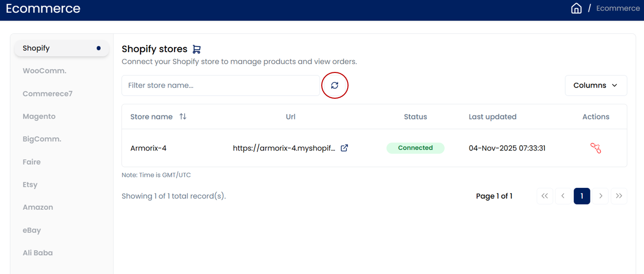Click the home icon in breadcrumb
Viewport: 644px width, 274px height.
[x=576, y=9]
